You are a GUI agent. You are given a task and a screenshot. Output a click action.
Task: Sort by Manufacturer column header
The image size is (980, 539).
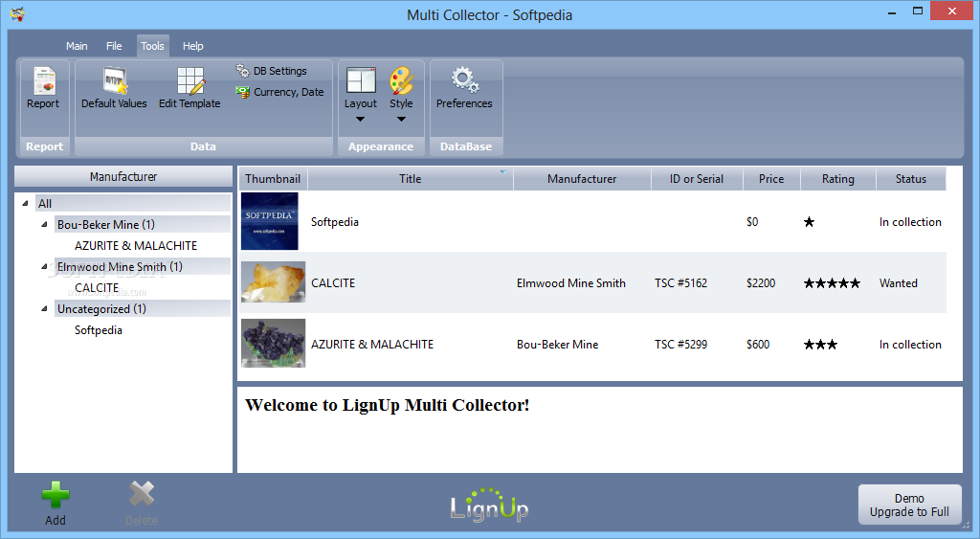click(x=582, y=179)
